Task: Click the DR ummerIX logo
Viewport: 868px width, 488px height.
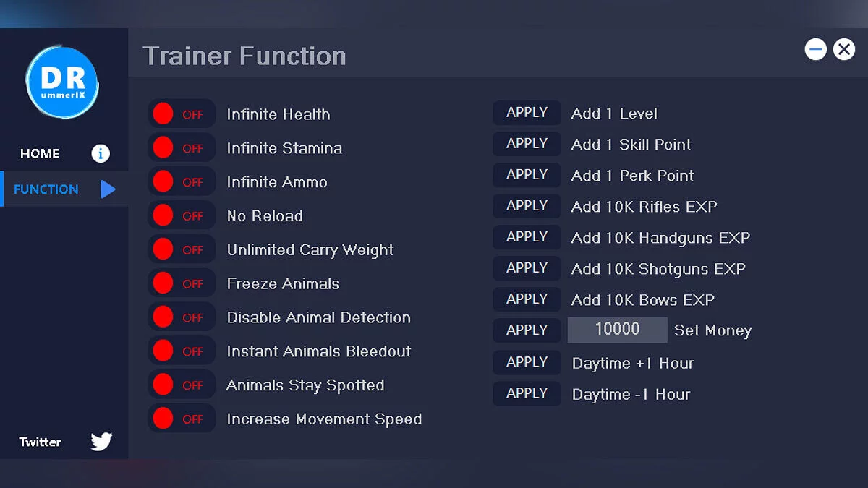Action: (61, 82)
